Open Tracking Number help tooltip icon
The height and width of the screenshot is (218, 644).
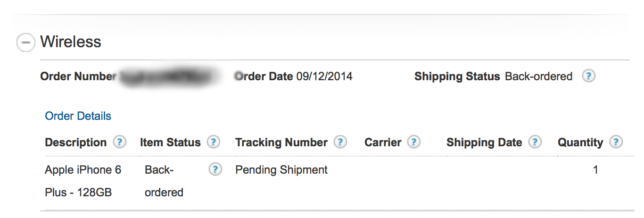340,142
